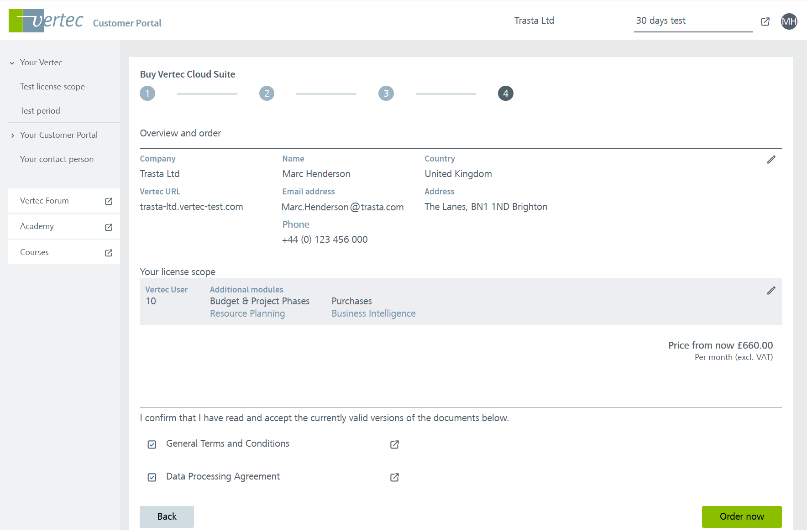807x532 pixels.
Task: Jump to step 1 of the wizard
Action: point(147,94)
